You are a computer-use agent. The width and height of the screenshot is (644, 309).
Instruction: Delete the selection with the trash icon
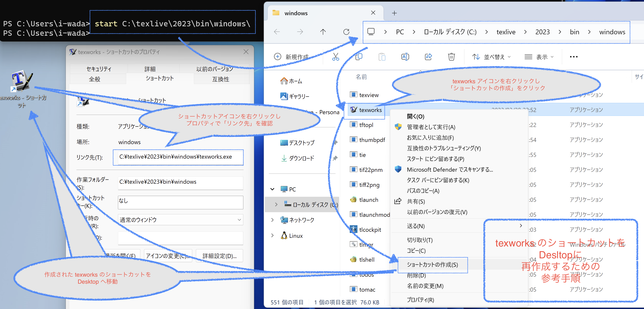[451, 56]
